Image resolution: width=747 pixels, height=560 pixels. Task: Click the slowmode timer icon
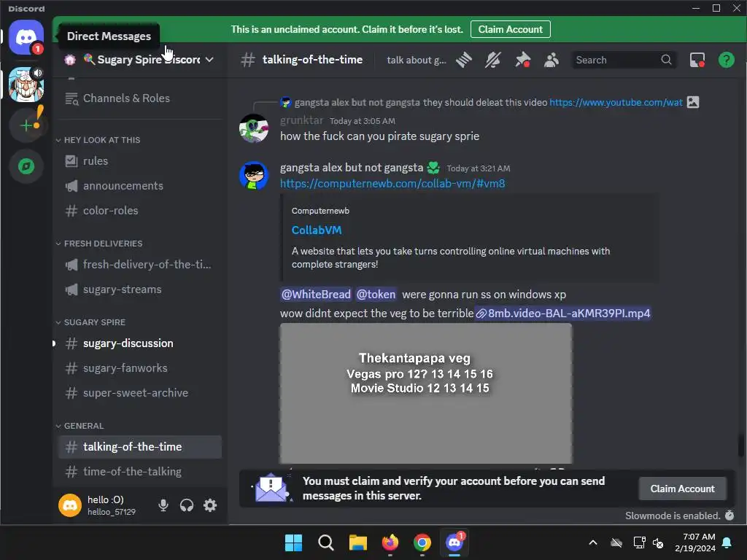[729, 516]
